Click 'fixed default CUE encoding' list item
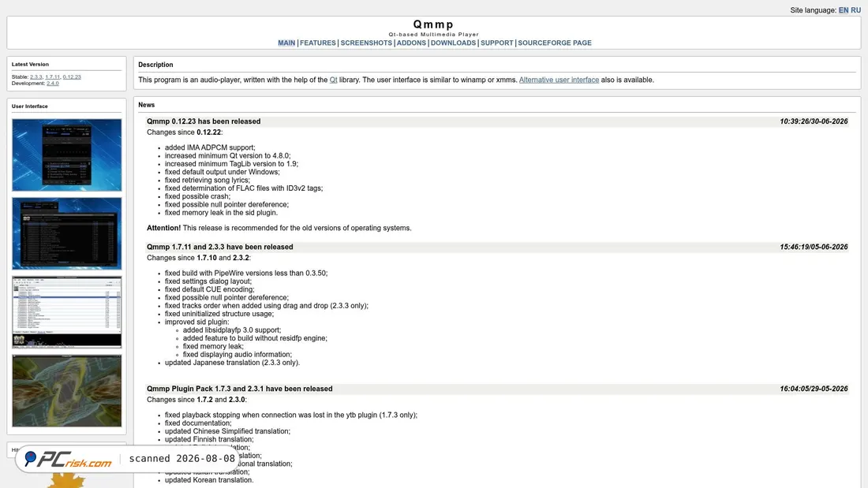 (x=209, y=289)
